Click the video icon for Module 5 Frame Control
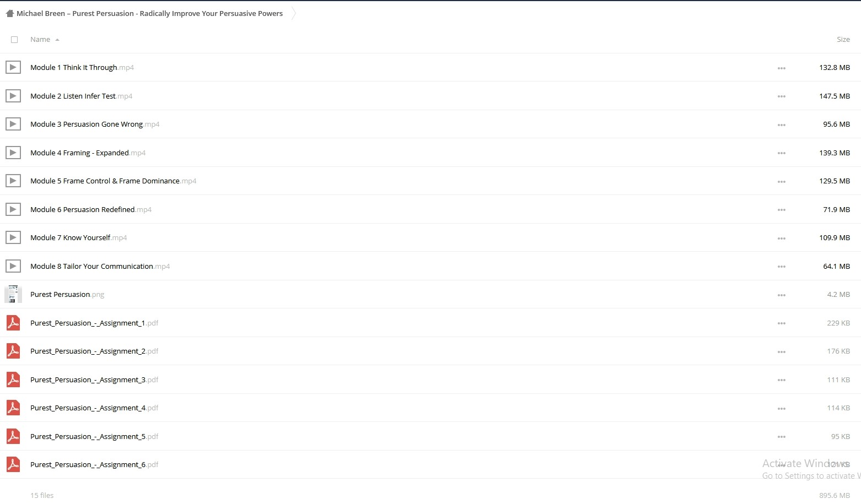This screenshot has width=861, height=504. 13,181
